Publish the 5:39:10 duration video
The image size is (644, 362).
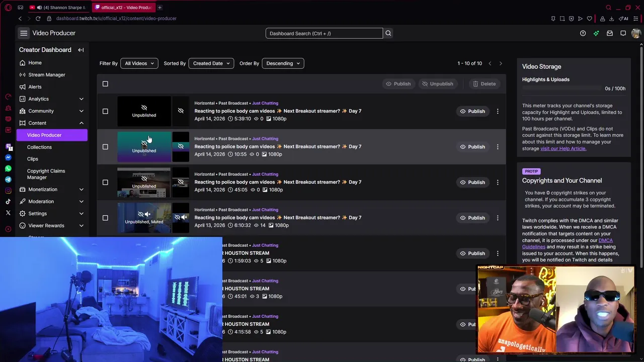click(x=472, y=111)
